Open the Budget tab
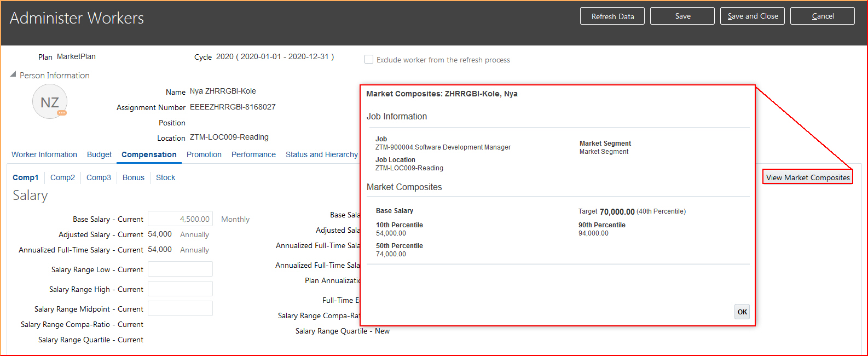Screen dimensions: 868x356 coord(99,154)
